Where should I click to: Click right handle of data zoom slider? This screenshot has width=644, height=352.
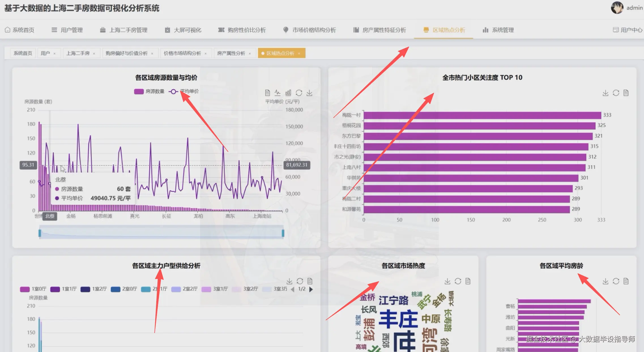pos(283,233)
